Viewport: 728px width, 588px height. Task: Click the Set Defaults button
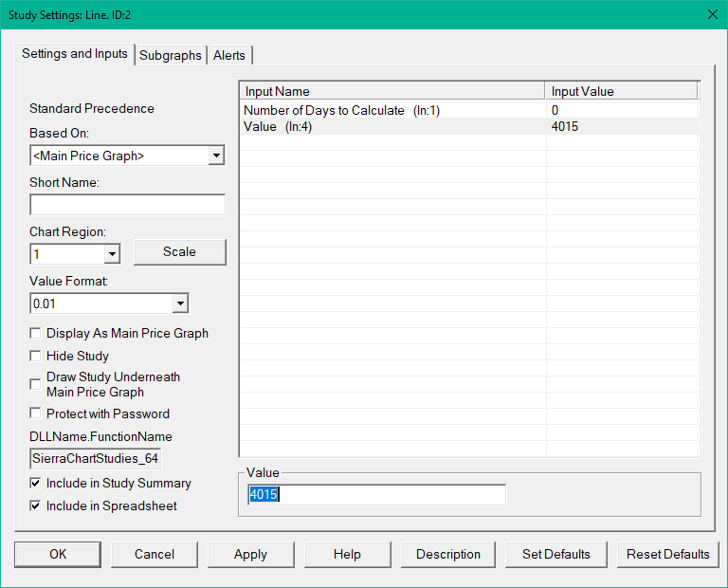(555, 554)
